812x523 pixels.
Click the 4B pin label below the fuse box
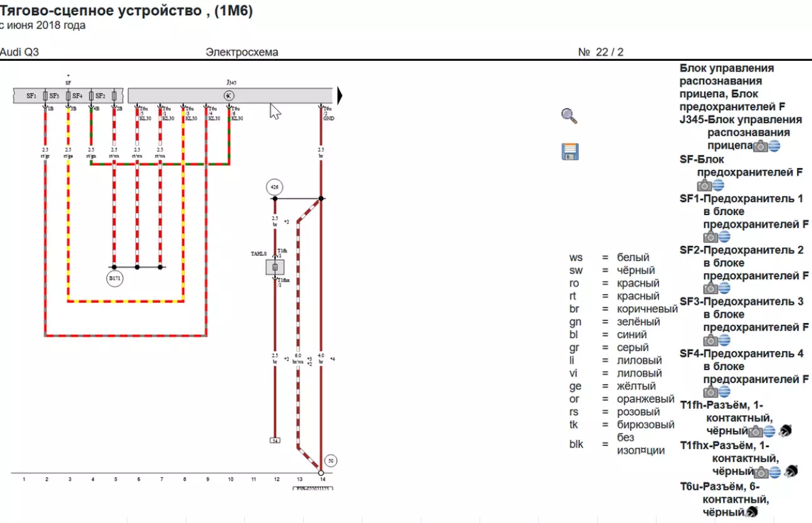[x=96, y=108]
